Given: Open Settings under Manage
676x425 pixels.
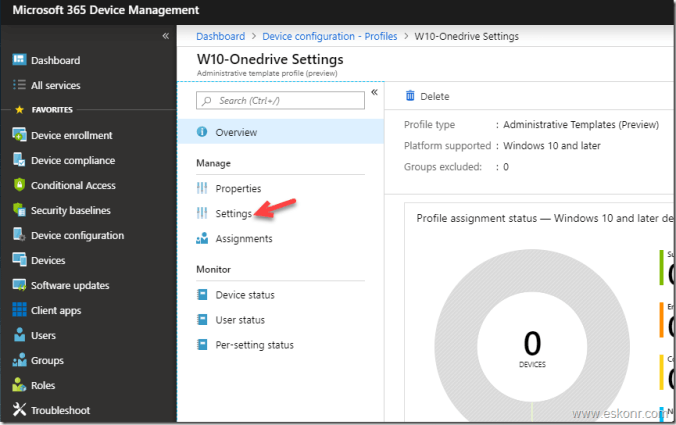Looking at the screenshot, I should [x=233, y=213].
